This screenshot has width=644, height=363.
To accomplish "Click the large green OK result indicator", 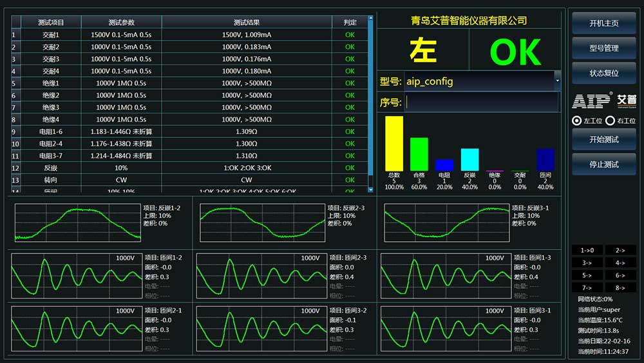I will click(515, 52).
